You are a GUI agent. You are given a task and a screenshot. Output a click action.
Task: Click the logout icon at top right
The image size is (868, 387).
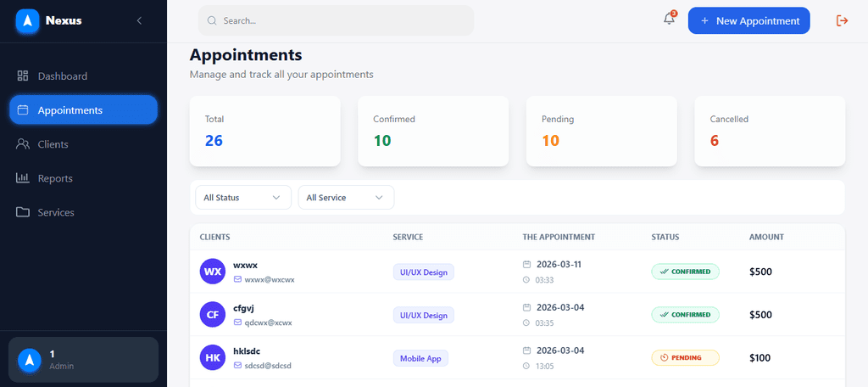pos(842,20)
